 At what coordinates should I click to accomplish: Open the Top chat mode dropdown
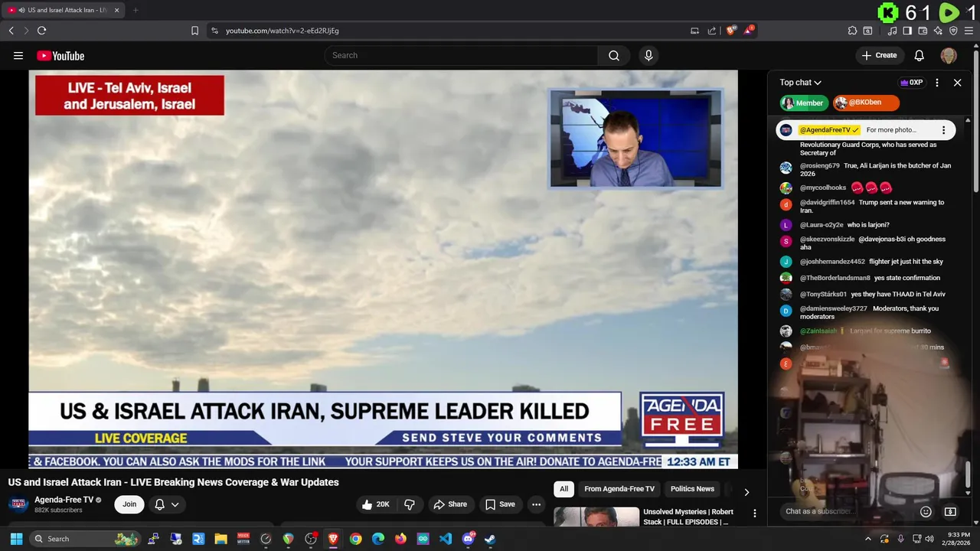pyautogui.click(x=800, y=83)
